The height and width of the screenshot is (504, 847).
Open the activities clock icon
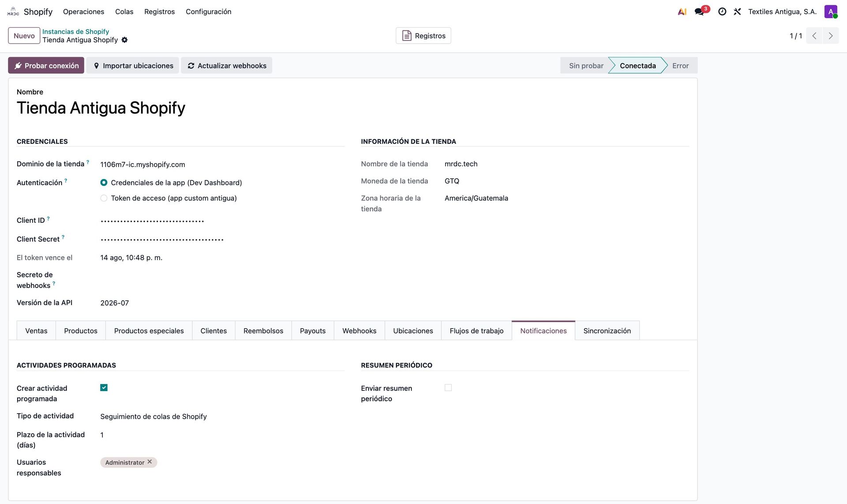[x=722, y=11]
